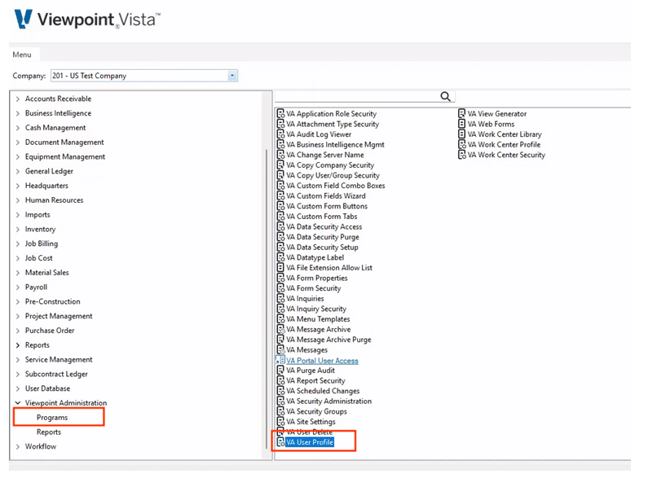Viewport: 670px width, 478px height.
Task: Click the VA Audit Log Viewer icon
Action: 281,134
